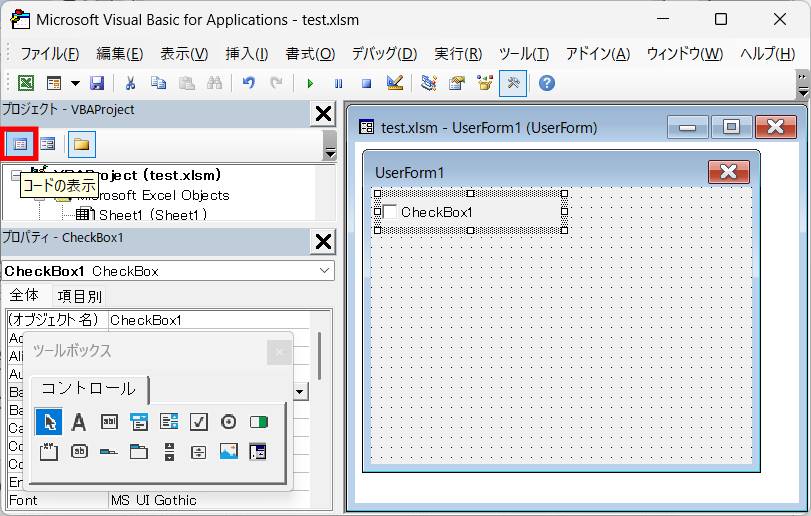The image size is (811, 516).
Task: Open the Properties Window toolbar icon
Action: pyautogui.click(x=457, y=83)
